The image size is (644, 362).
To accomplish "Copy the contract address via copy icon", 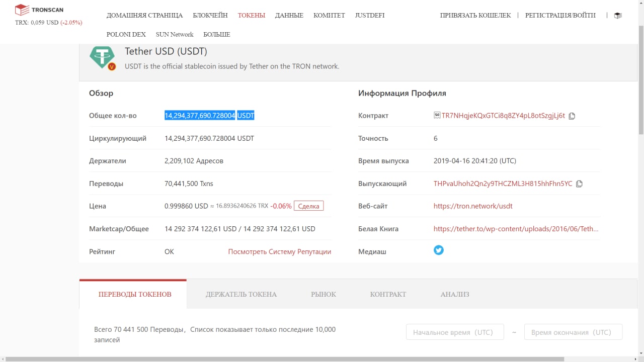I will pos(572,116).
